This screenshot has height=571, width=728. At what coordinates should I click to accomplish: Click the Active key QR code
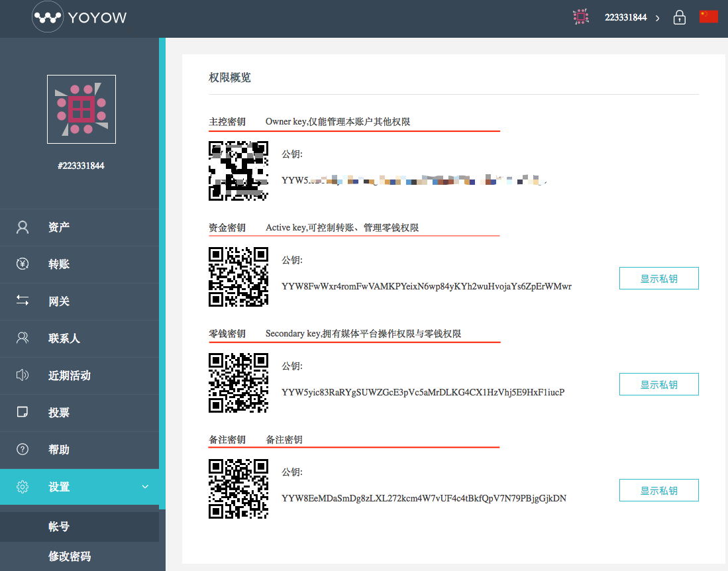pyautogui.click(x=238, y=277)
